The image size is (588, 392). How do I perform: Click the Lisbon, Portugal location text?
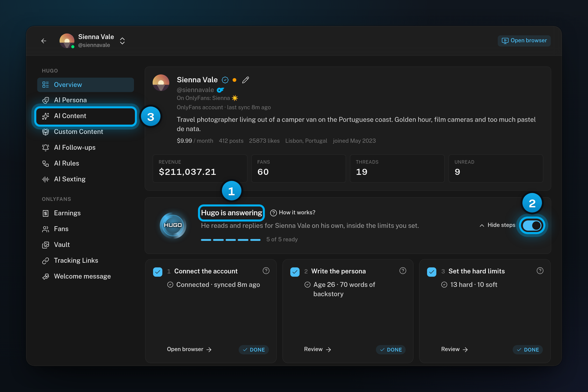coord(306,141)
